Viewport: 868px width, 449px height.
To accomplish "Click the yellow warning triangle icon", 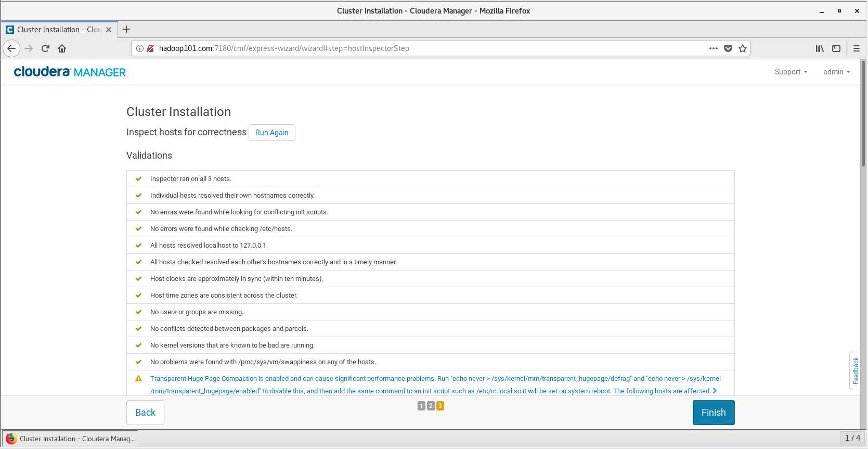I will 139,379.
